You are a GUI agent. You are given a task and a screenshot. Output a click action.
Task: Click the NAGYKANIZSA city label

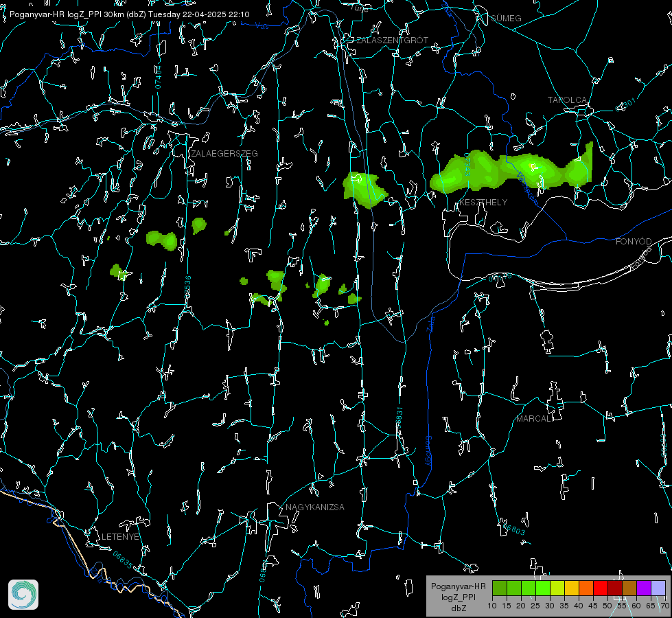(x=315, y=507)
